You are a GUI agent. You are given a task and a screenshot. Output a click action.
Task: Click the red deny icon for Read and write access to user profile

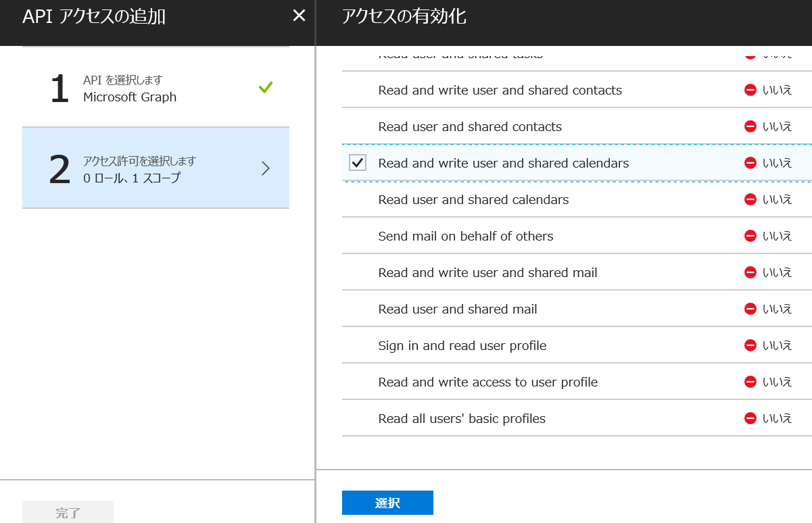(x=750, y=381)
